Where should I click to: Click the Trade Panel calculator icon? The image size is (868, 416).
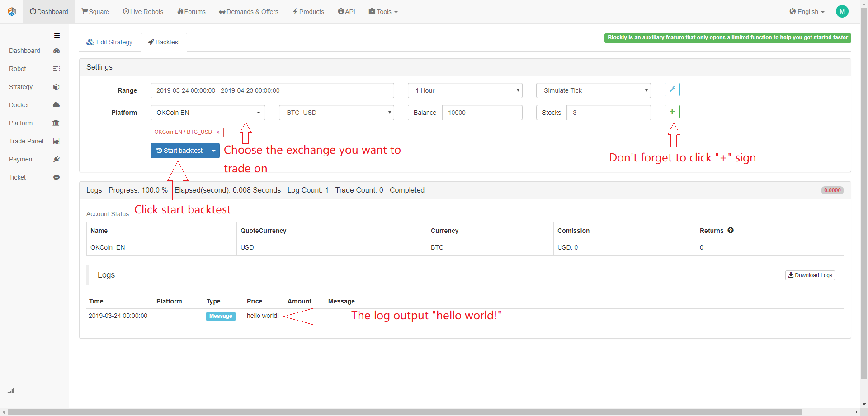[57, 141]
